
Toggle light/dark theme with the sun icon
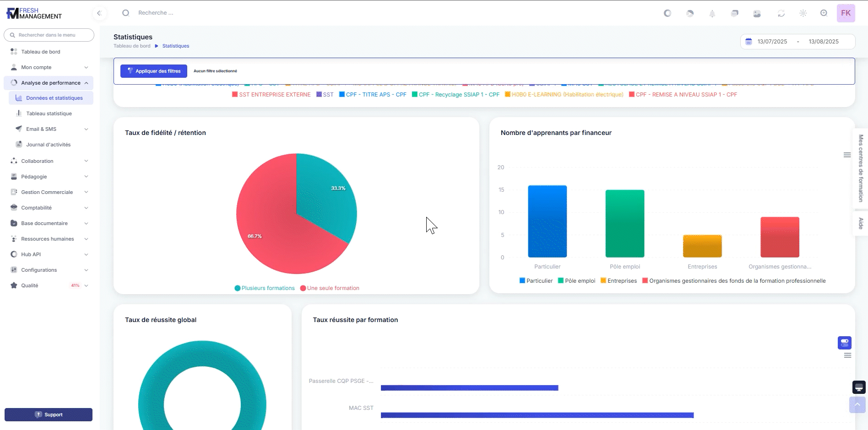click(803, 13)
